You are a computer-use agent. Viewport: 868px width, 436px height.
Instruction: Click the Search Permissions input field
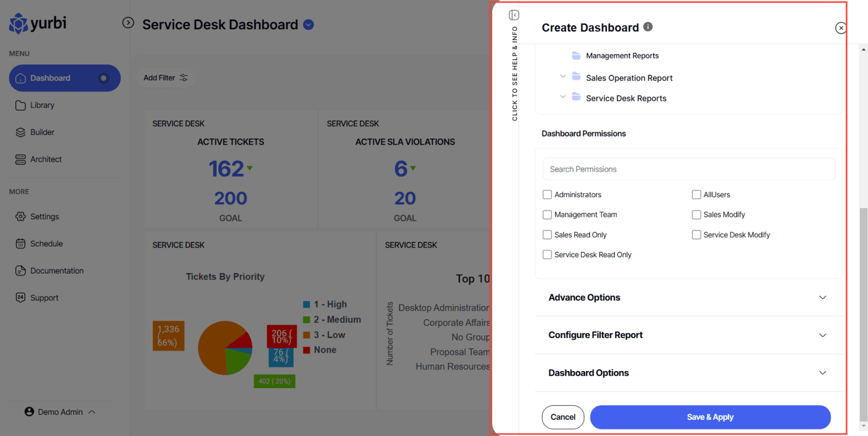(x=688, y=169)
